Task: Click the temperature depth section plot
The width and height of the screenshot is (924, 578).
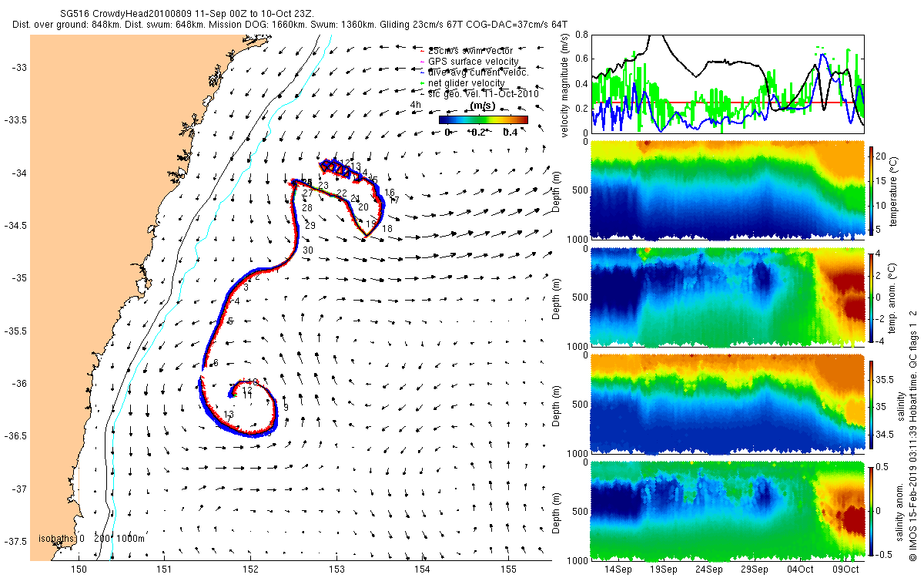Action: pyautogui.click(x=727, y=190)
